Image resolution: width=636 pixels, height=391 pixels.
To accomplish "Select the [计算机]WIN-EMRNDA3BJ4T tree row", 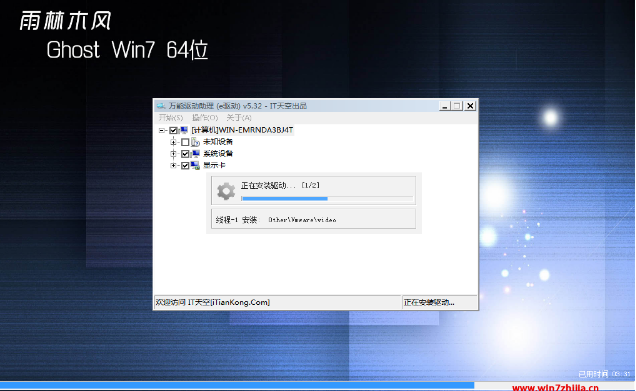I will pos(242,130).
